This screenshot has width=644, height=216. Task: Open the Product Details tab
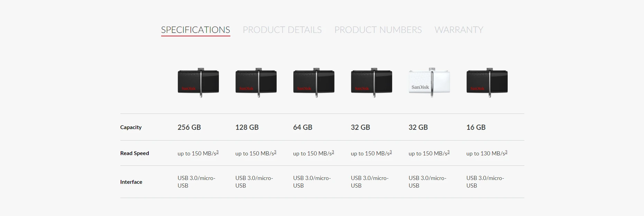click(x=282, y=30)
